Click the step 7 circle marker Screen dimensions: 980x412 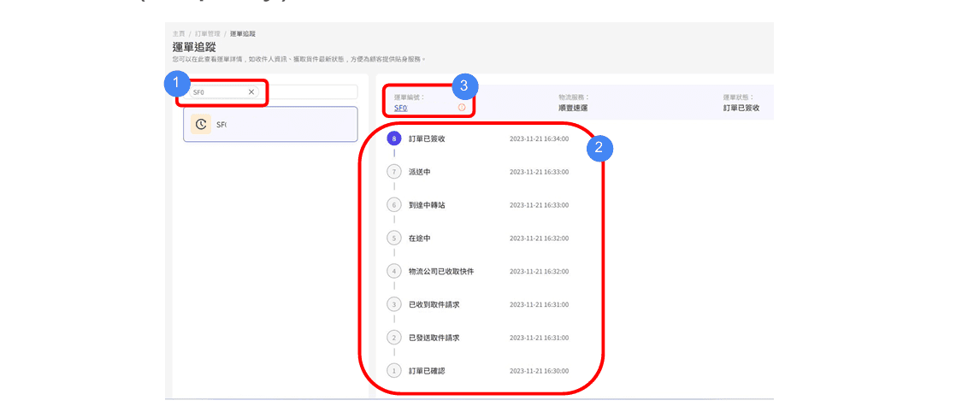click(393, 171)
